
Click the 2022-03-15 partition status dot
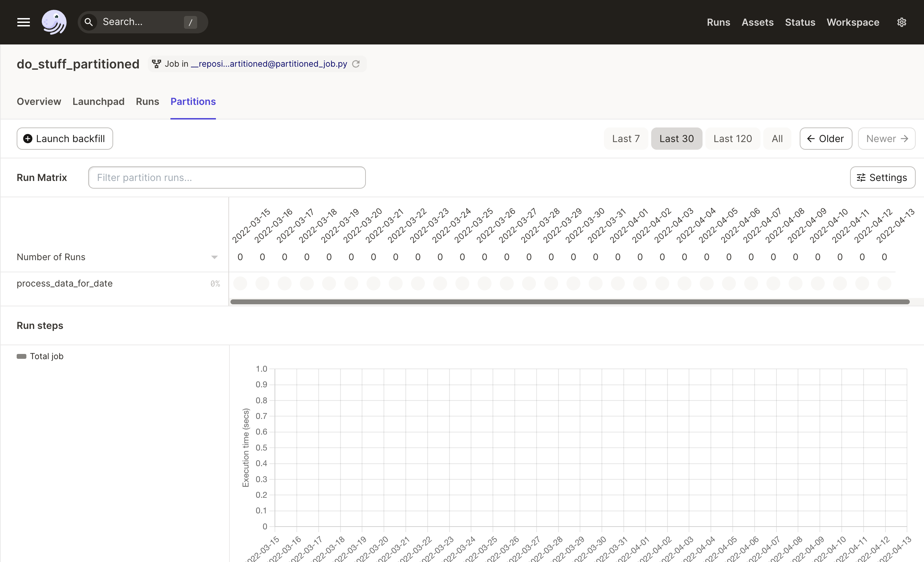pyautogui.click(x=240, y=283)
